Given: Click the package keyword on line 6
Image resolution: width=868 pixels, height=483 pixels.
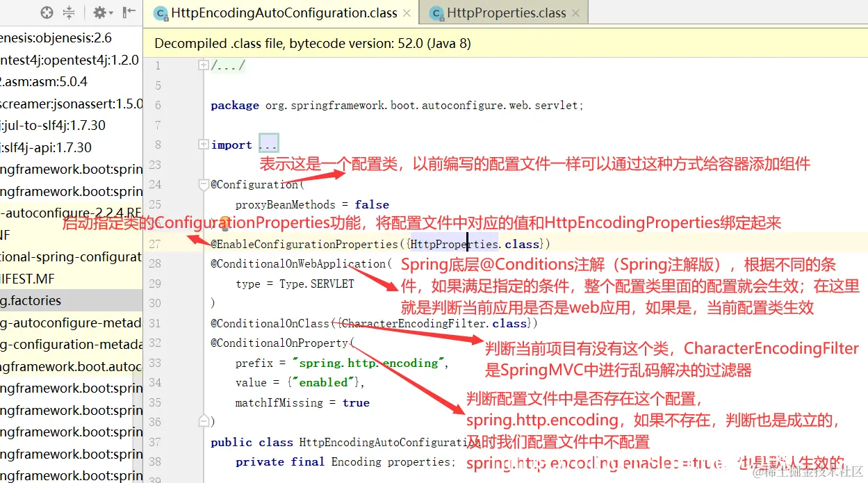Looking at the screenshot, I should click(x=235, y=106).
